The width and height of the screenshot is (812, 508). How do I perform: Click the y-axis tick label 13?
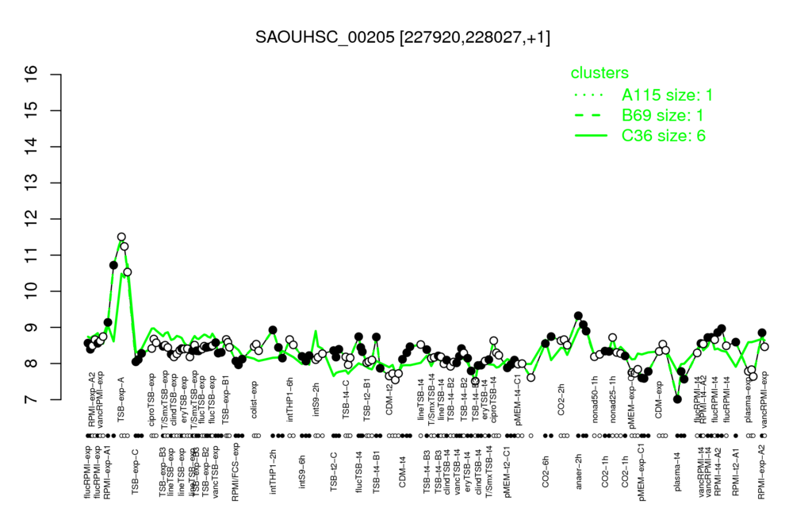(32, 183)
